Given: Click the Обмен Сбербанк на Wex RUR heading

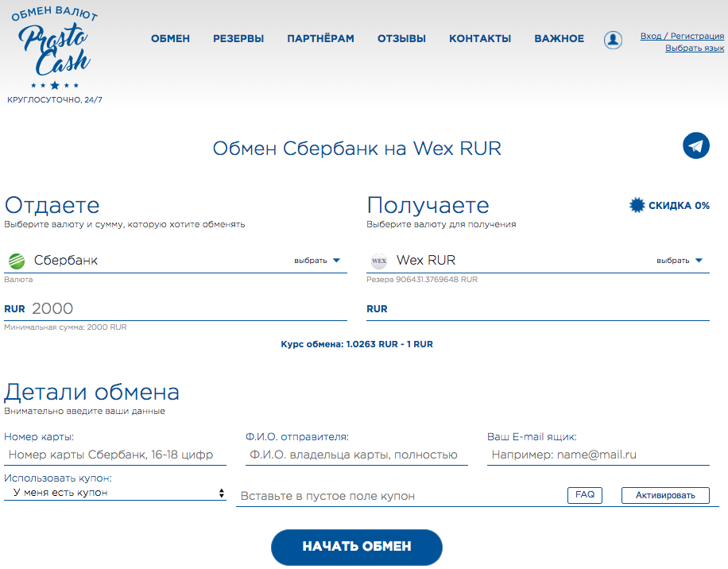Looking at the screenshot, I should (x=357, y=149).
